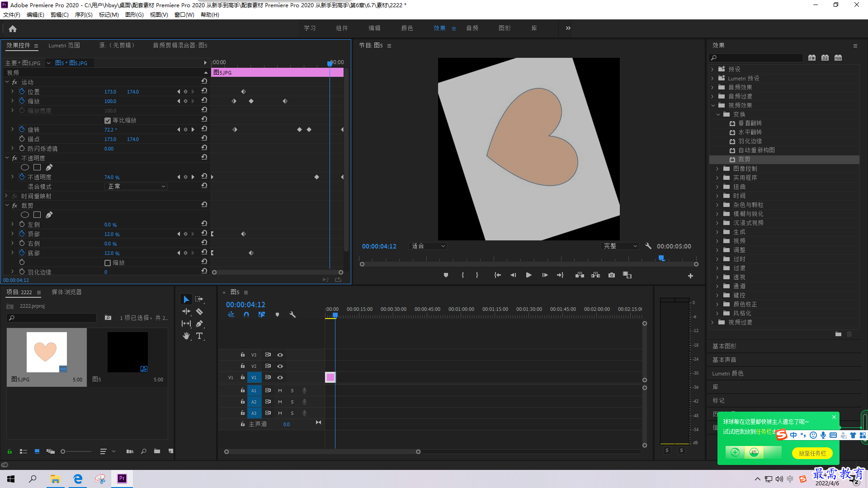Create ellipse mask under Crop effect
This screenshot has height=488, width=868.
[25, 215]
